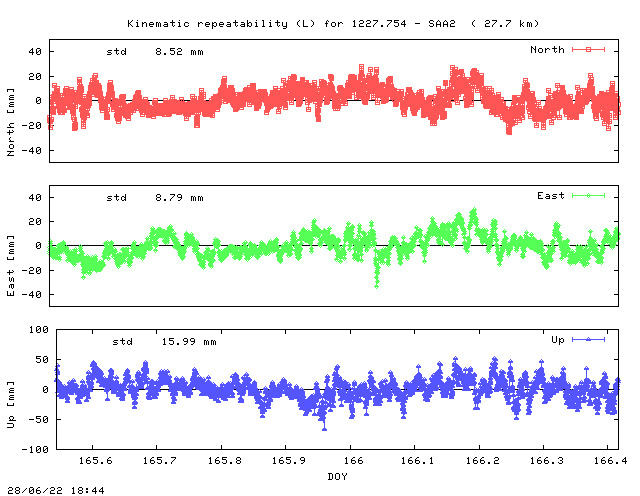The image size is (640, 496).
Task: Click the 'East' legend label
Action: (551, 196)
